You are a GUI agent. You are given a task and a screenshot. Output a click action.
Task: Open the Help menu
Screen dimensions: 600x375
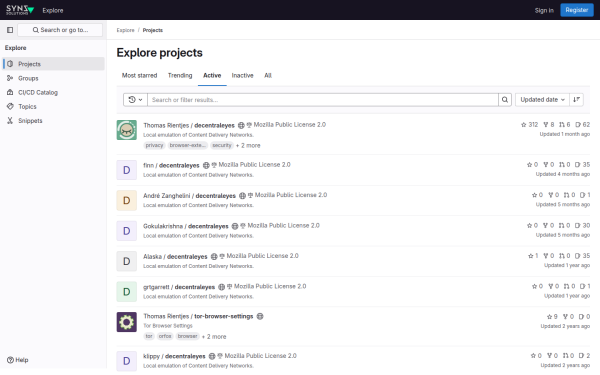(x=18, y=360)
